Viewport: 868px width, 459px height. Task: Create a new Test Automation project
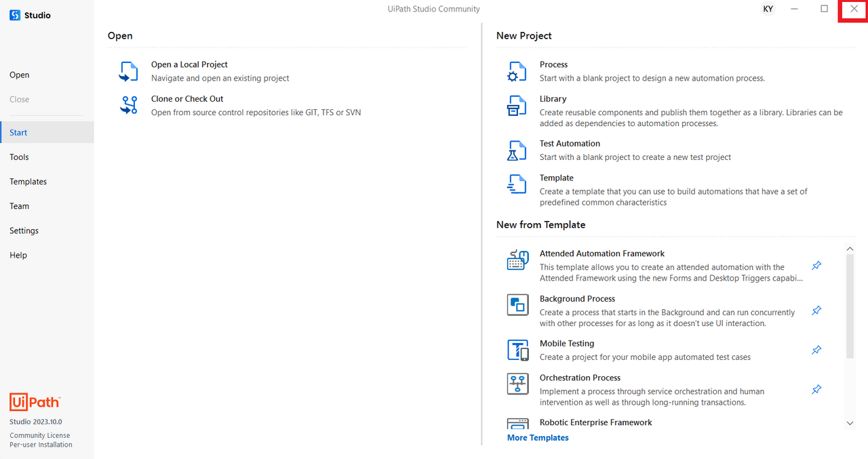(x=570, y=143)
